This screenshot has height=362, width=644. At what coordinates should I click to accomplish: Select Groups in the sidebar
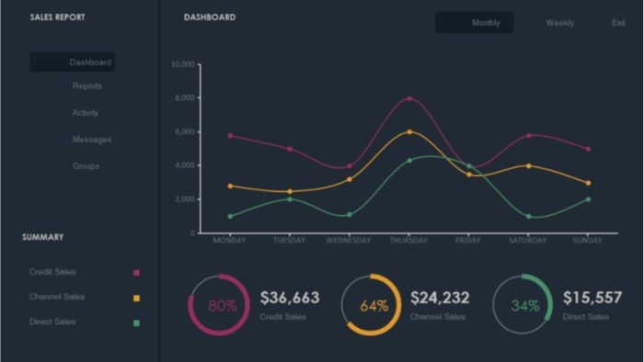tap(86, 166)
